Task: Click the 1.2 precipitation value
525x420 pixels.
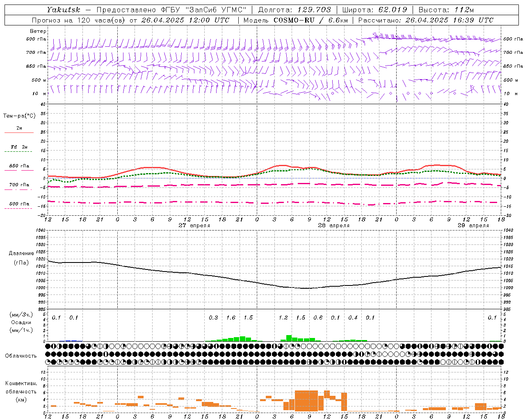Action: click(283, 318)
